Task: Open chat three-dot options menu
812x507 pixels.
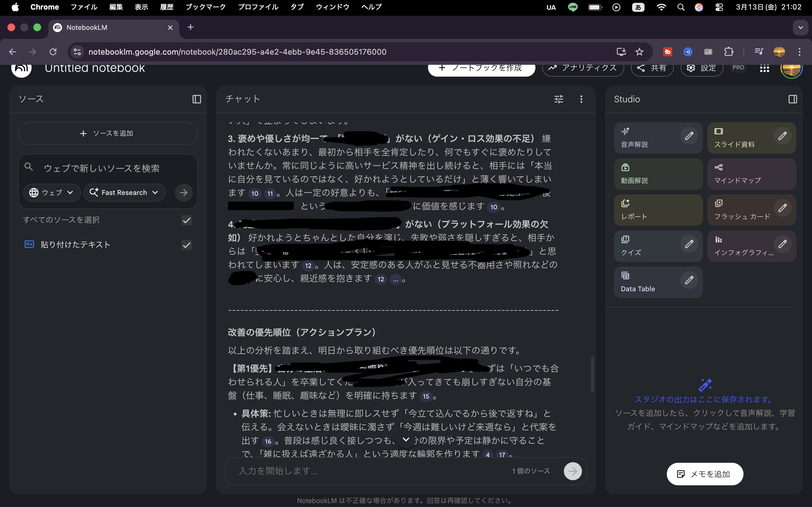Action: [581, 99]
